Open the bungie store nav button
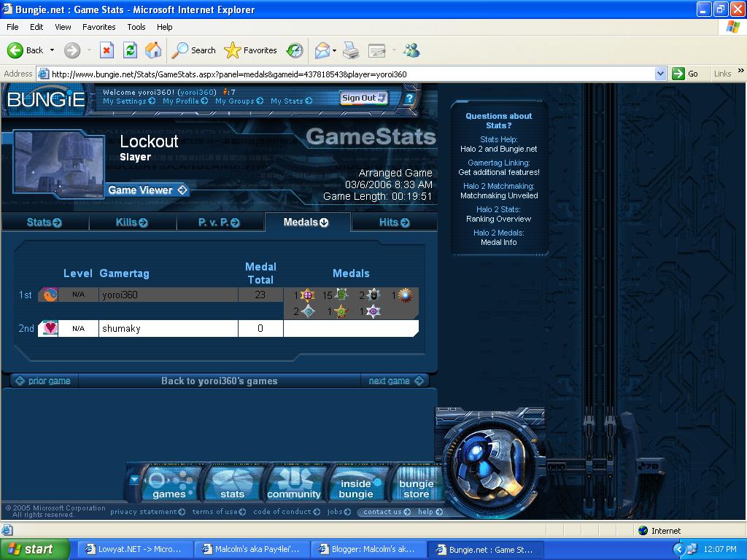 tap(416, 483)
